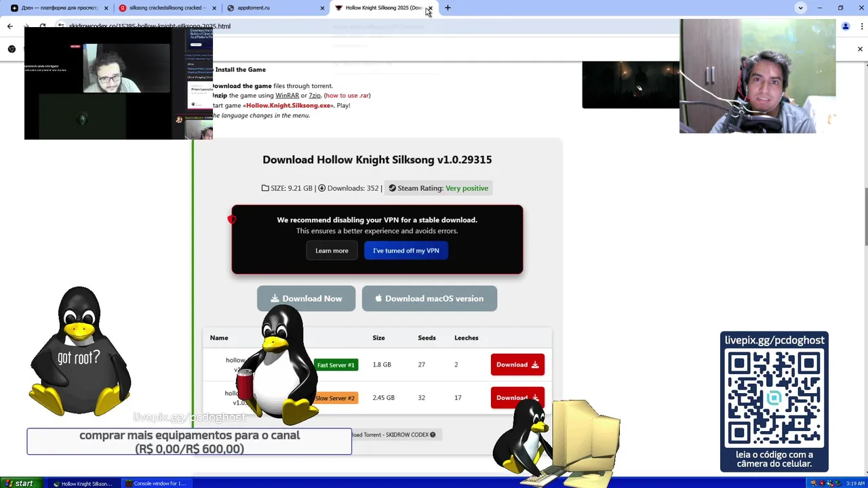Viewport: 868px width, 488px height.
Task: Click the Download macOS version button
Action: [429, 298]
